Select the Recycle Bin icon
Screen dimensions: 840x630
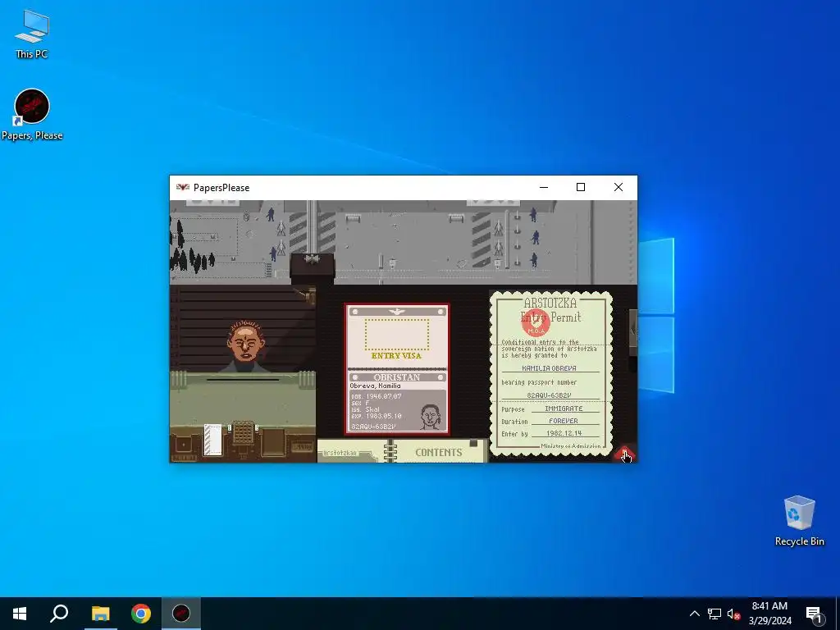799,521
